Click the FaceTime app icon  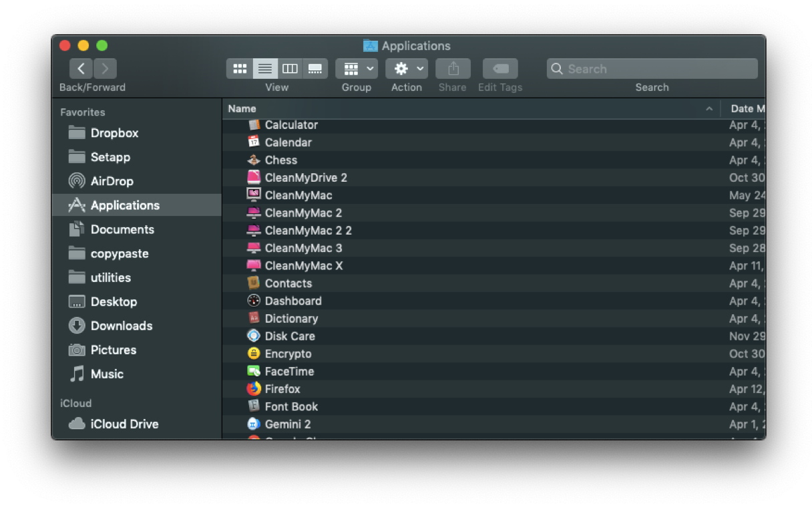(254, 371)
